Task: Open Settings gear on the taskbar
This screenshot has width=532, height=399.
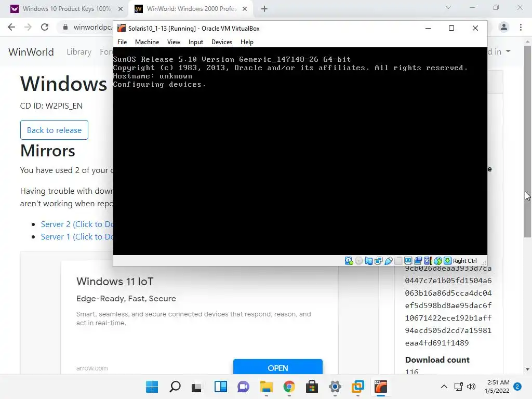Action: [x=335, y=387]
